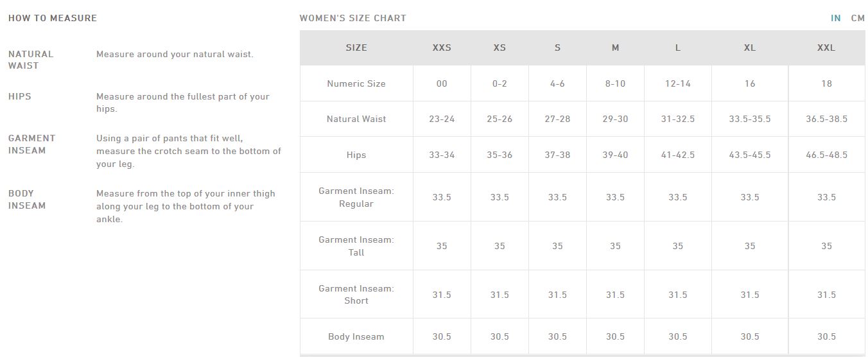The width and height of the screenshot is (868, 357).
Task: Click the Body Inseam row label
Action: (356, 336)
